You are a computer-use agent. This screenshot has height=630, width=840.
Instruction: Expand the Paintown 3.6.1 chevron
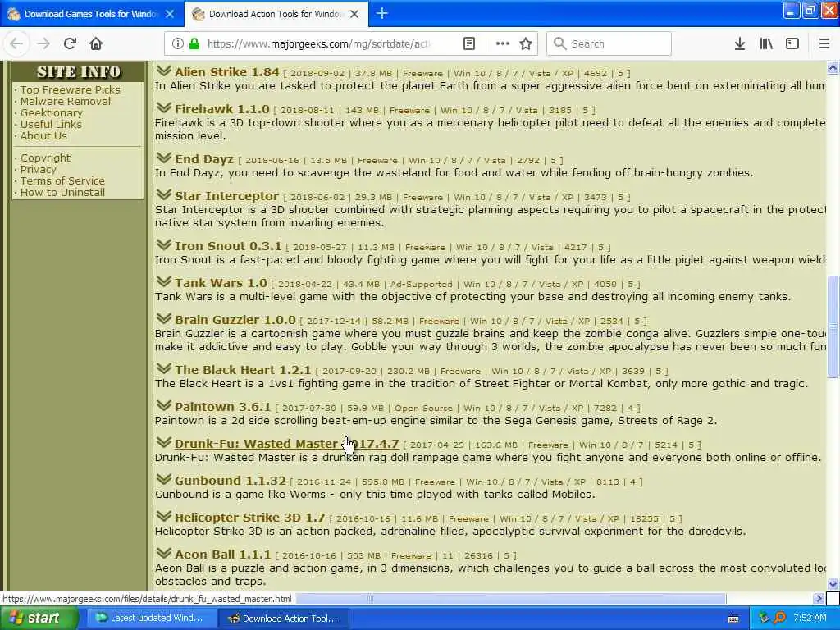(x=163, y=405)
